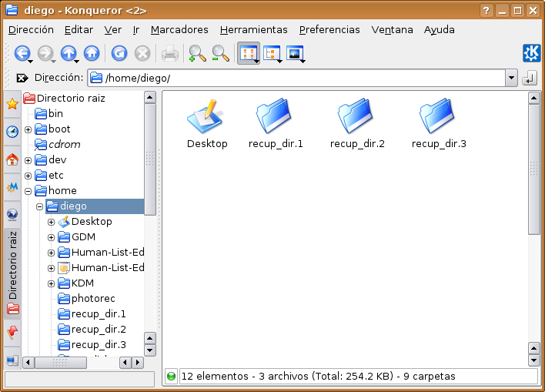This screenshot has height=392, width=545.
Task: Expand the Desktop tree node
Action: point(51,222)
